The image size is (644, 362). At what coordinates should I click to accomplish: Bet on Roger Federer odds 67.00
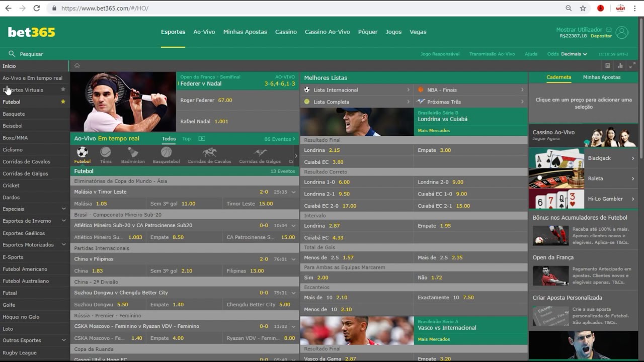tap(237, 100)
